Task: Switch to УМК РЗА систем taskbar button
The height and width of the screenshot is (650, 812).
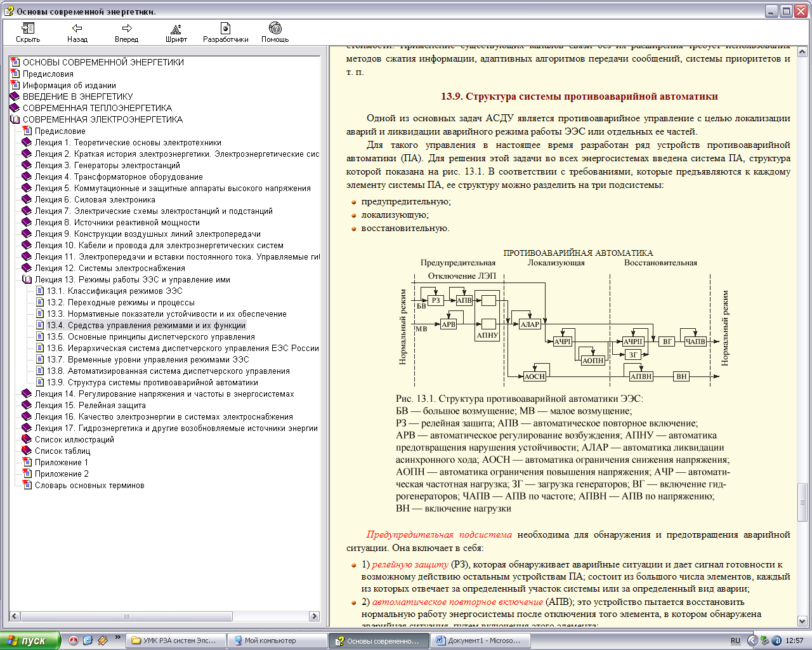Action: (x=175, y=640)
